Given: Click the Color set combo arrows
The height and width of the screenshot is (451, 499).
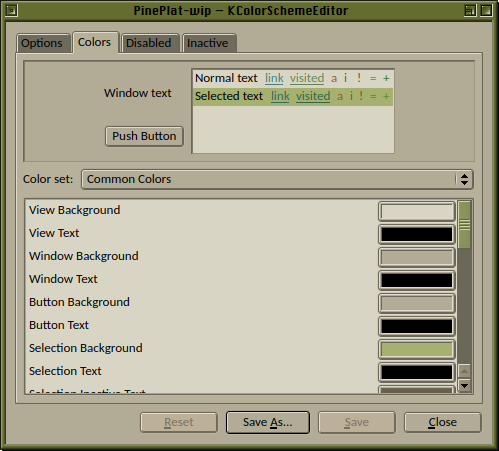Looking at the screenshot, I should point(464,179).
